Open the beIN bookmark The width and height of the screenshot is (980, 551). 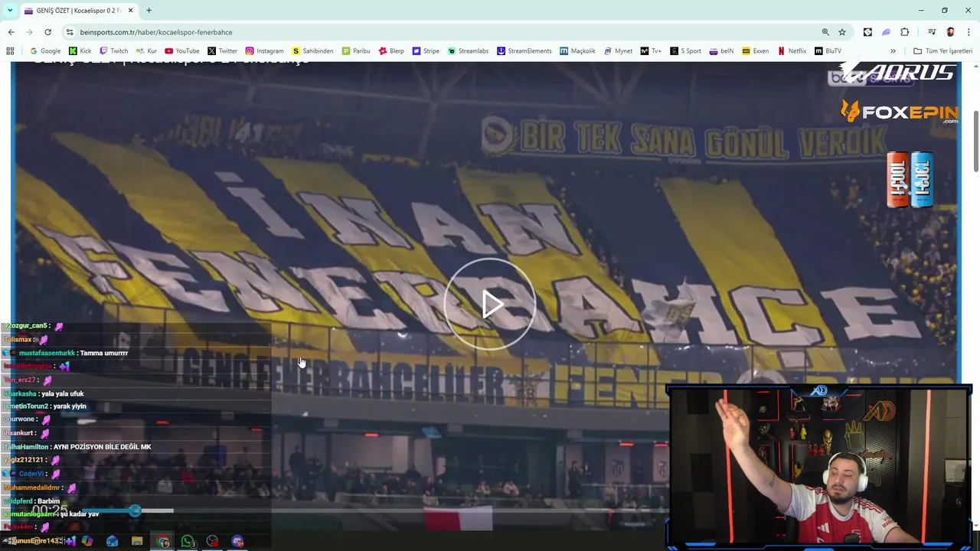(721, 51)
